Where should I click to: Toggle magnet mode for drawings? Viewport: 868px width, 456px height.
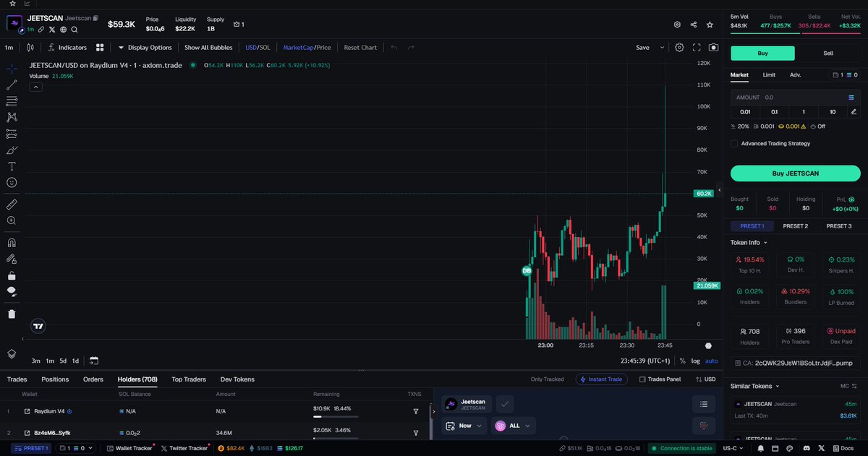tap(12, 243)
